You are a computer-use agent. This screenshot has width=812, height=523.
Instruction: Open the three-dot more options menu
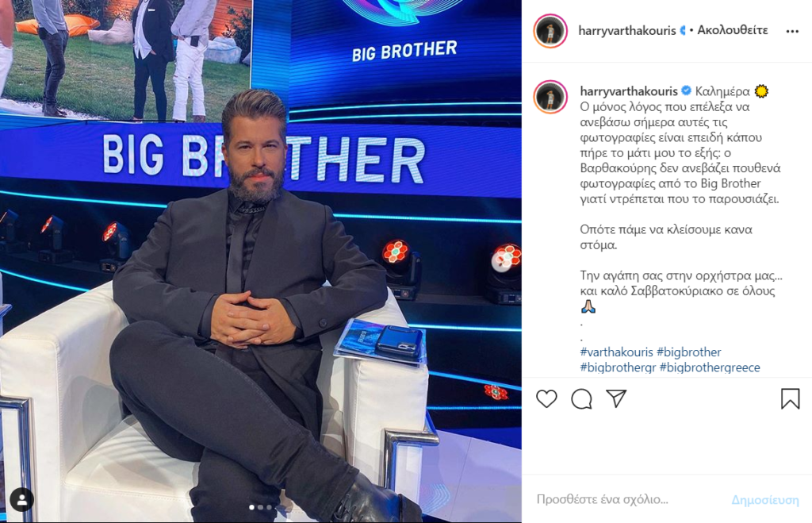[x=792, y=32]
